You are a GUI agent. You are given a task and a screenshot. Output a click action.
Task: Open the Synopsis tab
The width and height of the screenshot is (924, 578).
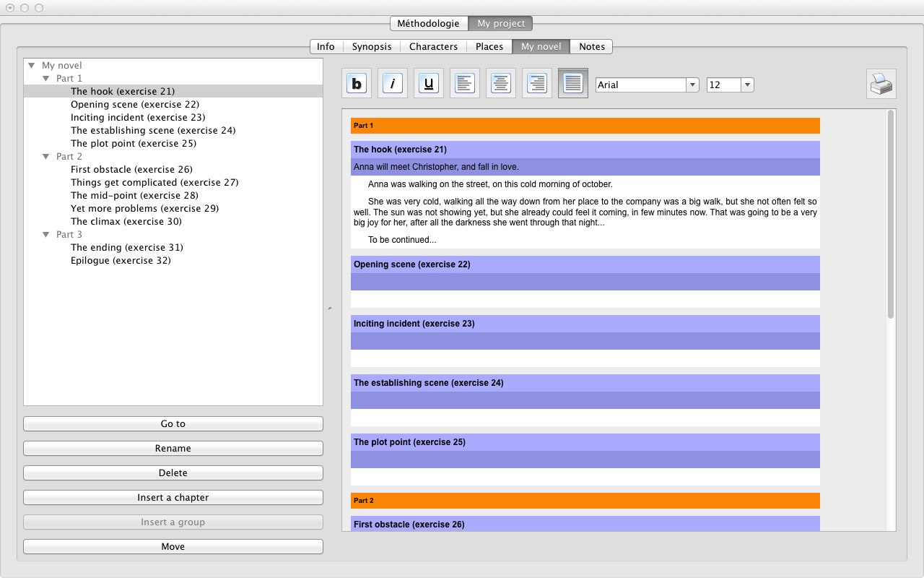(372, 46)
